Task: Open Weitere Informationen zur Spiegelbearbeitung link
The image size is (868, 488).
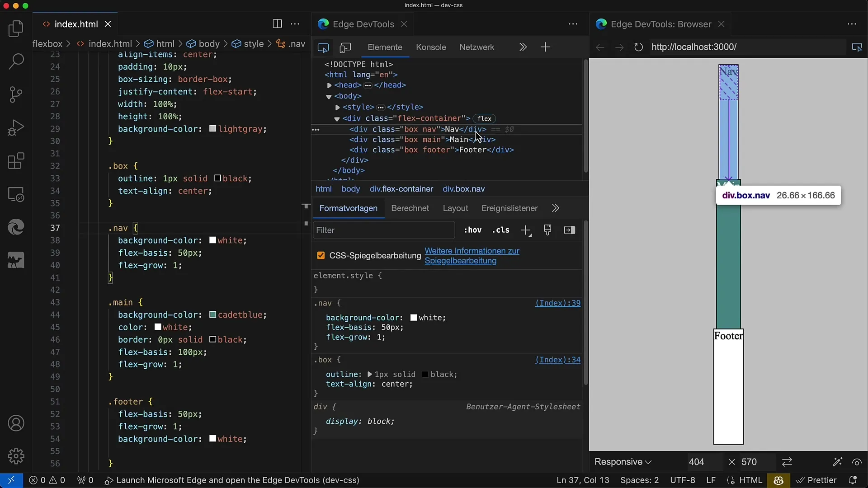Action: click(472, 256)
